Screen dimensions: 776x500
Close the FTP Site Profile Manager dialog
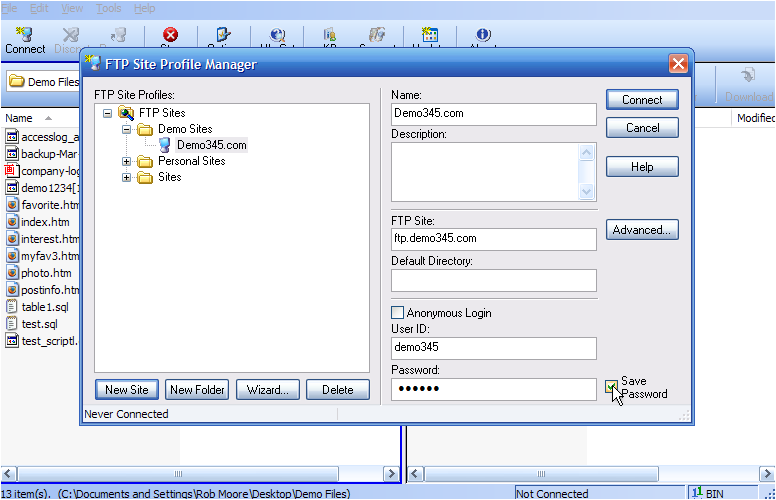[678, 64]
